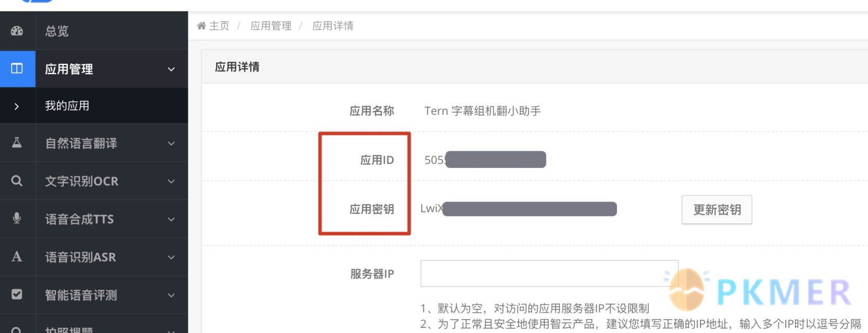Viewport: 868px width, 333px height.
Task: Click the magnifier icon beside 文字识别OCR
Action: [x=17, y=181]
